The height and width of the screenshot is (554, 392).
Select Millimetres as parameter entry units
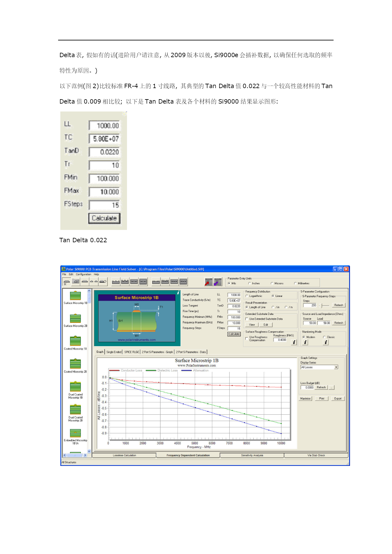295,283
